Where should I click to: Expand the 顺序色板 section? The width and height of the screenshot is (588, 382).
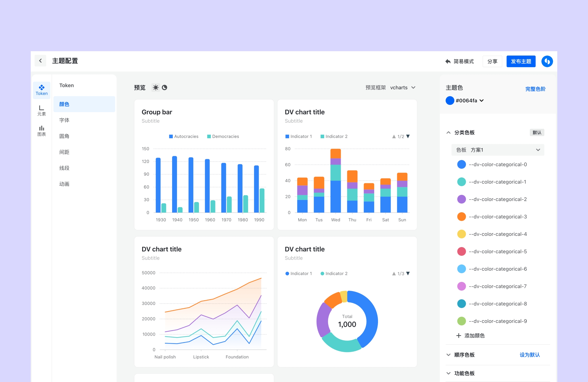point(448,355)
